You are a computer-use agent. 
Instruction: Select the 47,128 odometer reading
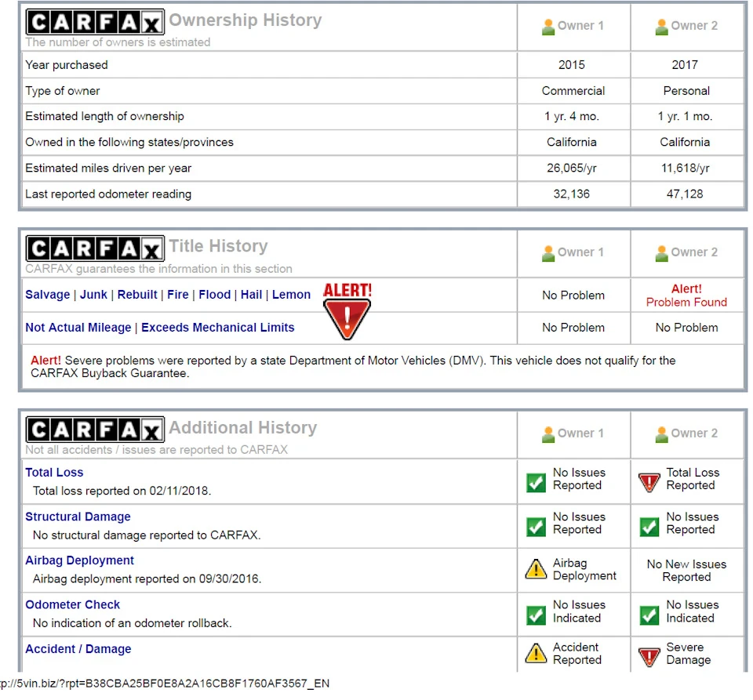point(685,194)
